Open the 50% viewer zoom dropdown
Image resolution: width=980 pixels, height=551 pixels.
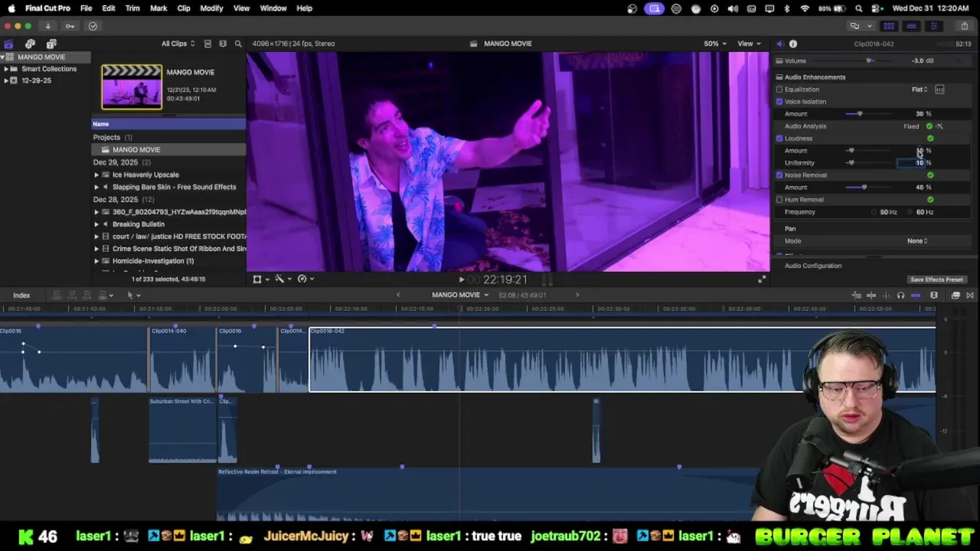click(715, 44)
